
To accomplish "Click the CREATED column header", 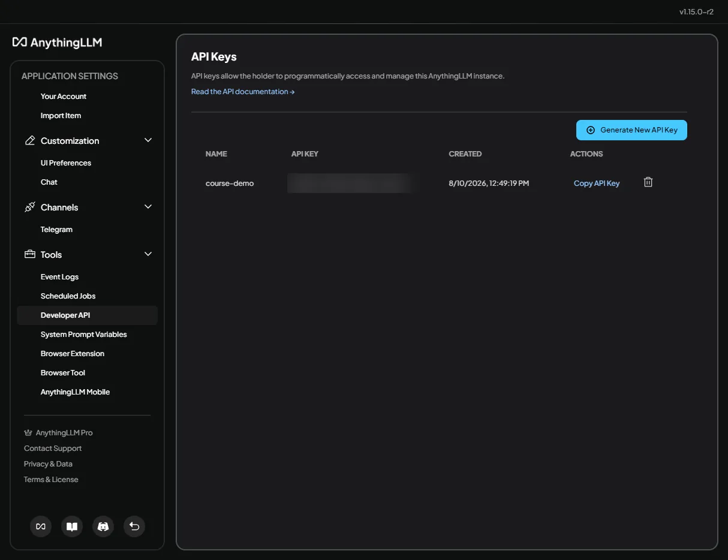I will 465,153.
